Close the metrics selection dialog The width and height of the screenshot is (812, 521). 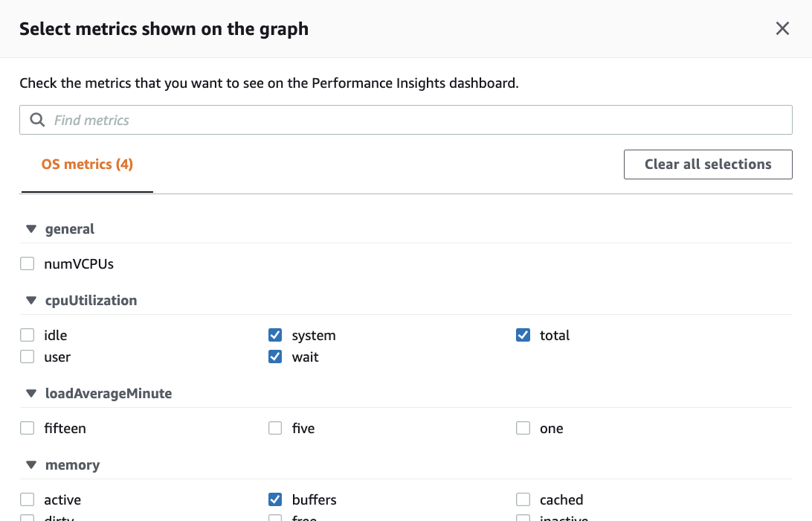782,28
